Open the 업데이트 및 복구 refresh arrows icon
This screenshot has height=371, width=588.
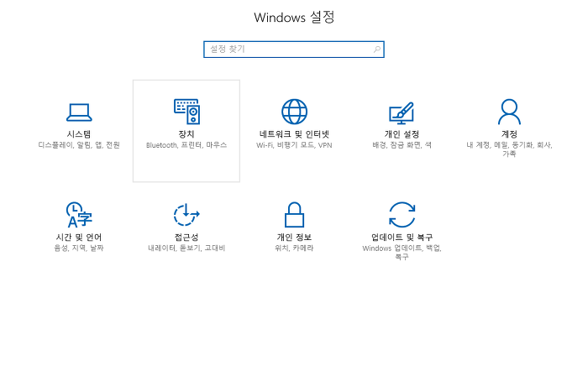point(402,214)
